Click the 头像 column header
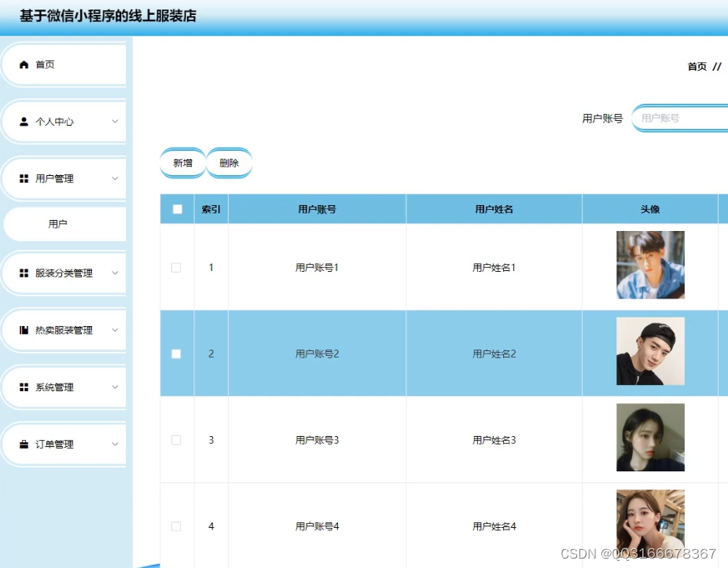This screenshot has height=568, width=728. pos(650,209)
